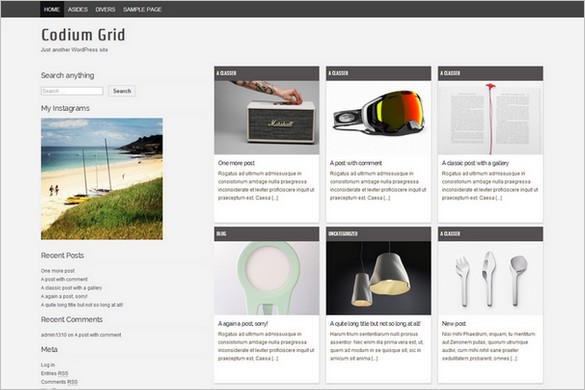Open the beach Instagram photo

click(102, 179)
